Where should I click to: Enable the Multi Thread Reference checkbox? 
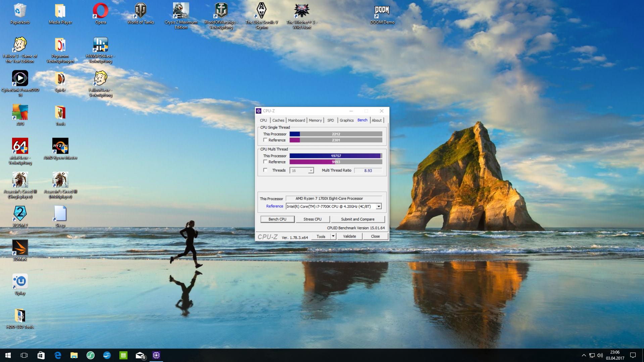coord(265,162)
